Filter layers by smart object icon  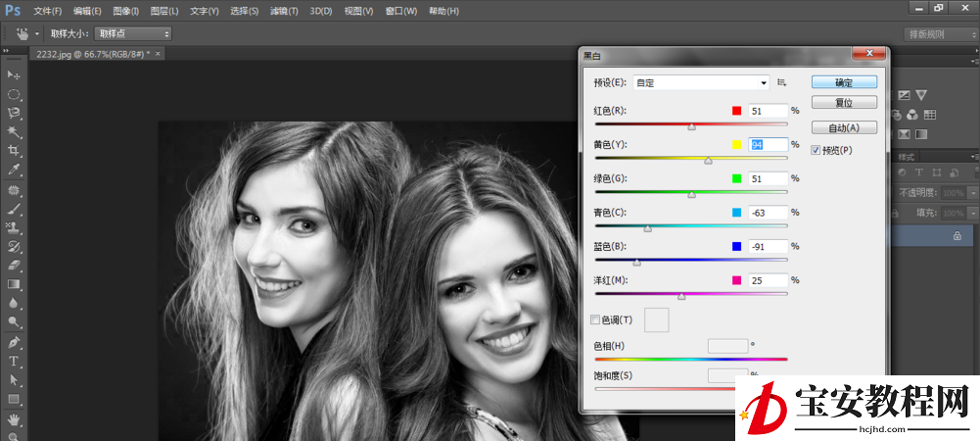click(954, 172)
